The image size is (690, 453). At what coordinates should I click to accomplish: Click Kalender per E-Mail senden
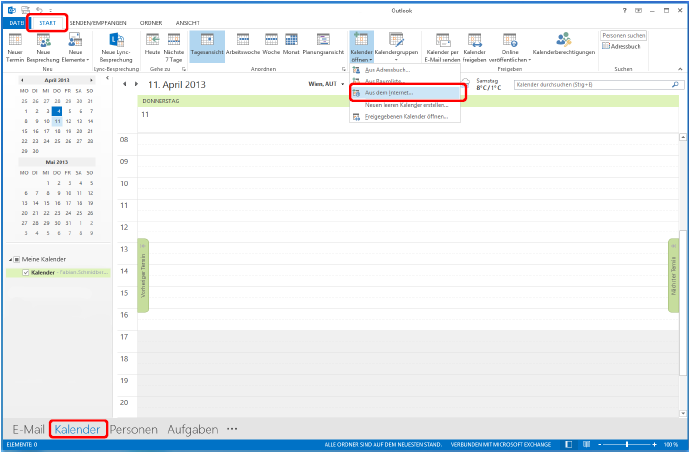[442, 48]
